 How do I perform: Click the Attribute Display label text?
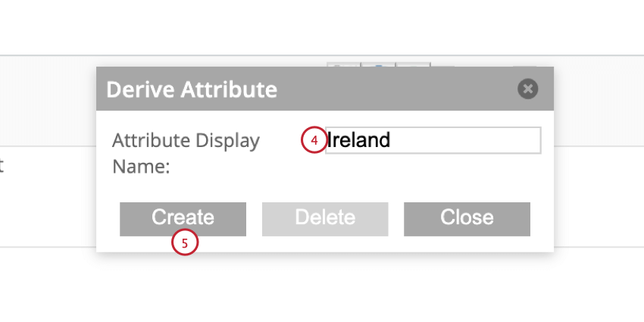tap(186, 141)
